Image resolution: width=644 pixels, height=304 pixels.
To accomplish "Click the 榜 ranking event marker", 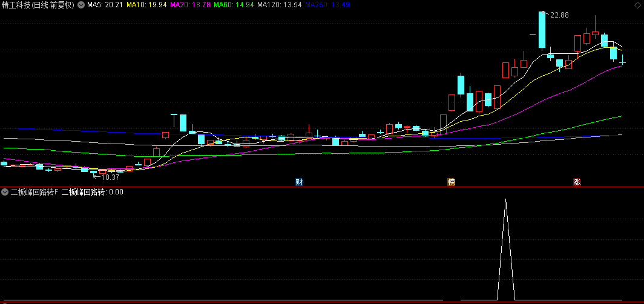I will 451,182.
